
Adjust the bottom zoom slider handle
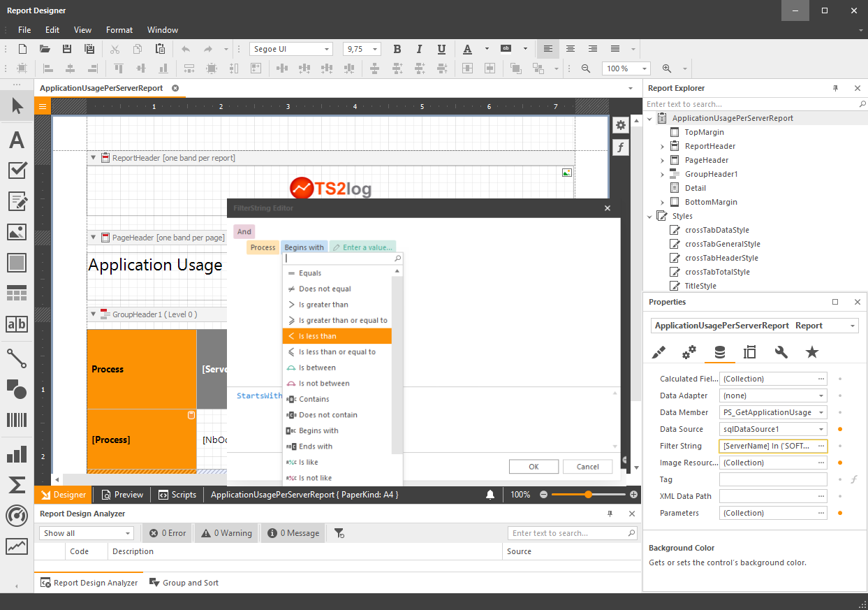point(589,494)
